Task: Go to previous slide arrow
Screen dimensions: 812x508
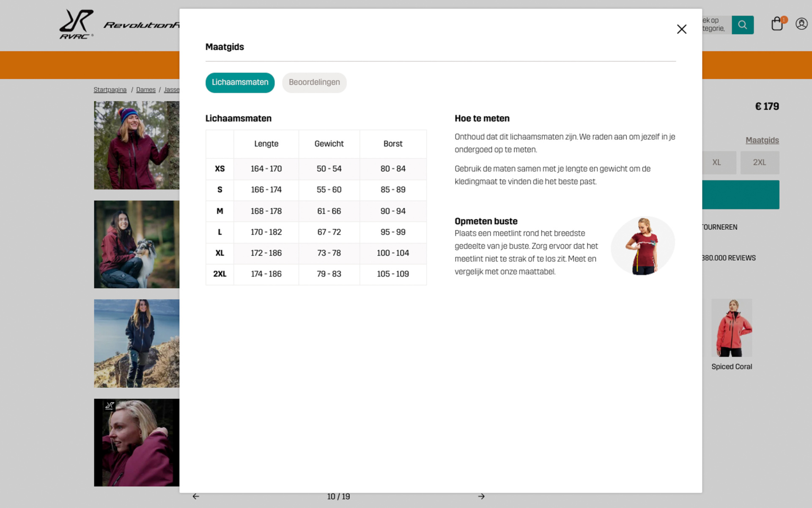Action: pyautogui.click(x=195, y=496)
